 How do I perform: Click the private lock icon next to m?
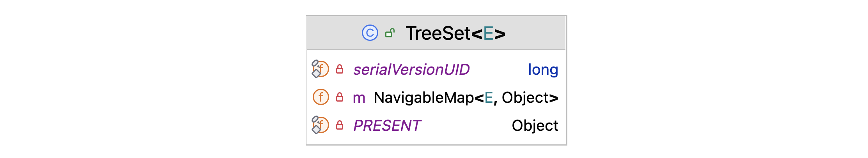click(x=340, y=97)
